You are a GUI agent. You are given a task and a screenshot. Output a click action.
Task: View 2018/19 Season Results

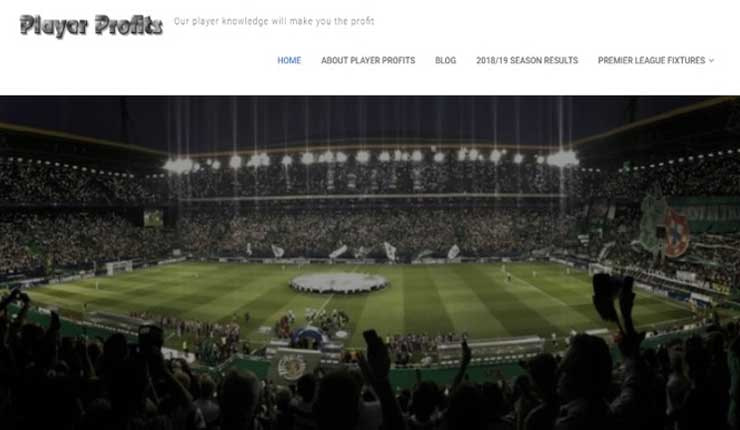click(527, 60)
